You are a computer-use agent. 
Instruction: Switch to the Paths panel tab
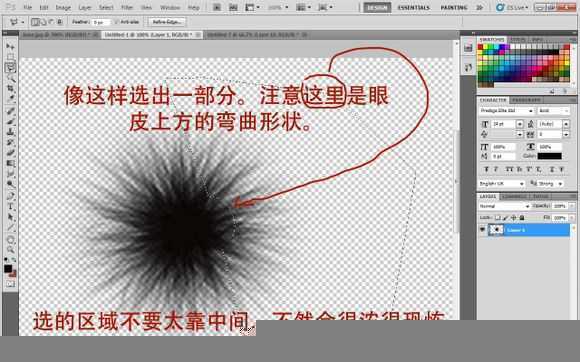(x=540, y=196)
